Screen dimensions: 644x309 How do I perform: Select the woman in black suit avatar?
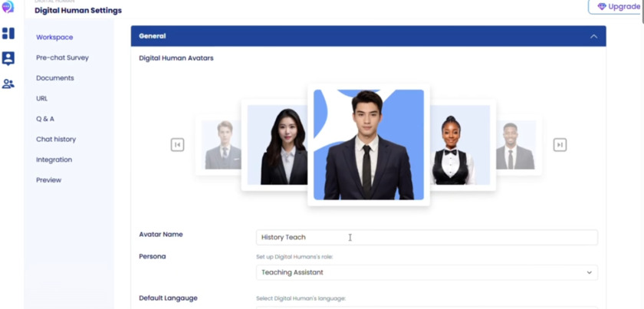pos(278,145)
